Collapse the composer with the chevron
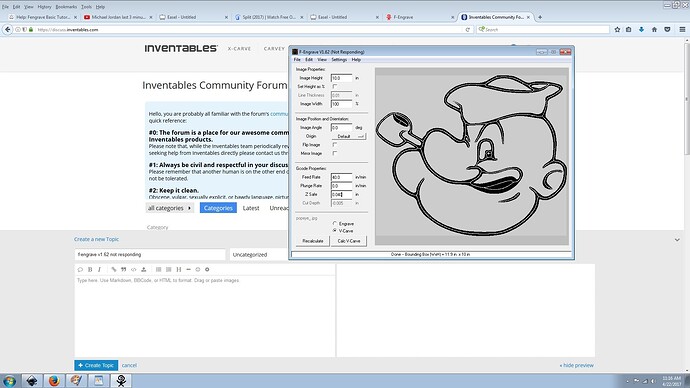The height and width of the screenshot is (388, 690). coord(677,240)
